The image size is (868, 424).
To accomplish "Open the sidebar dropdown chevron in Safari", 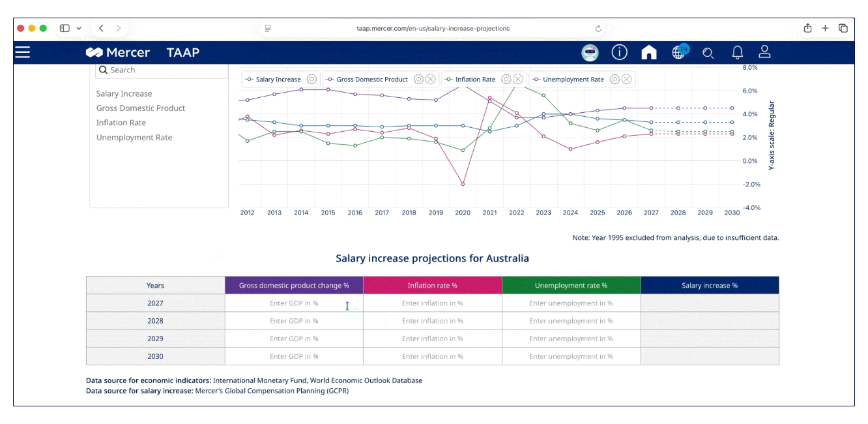I will coord(79,28).
